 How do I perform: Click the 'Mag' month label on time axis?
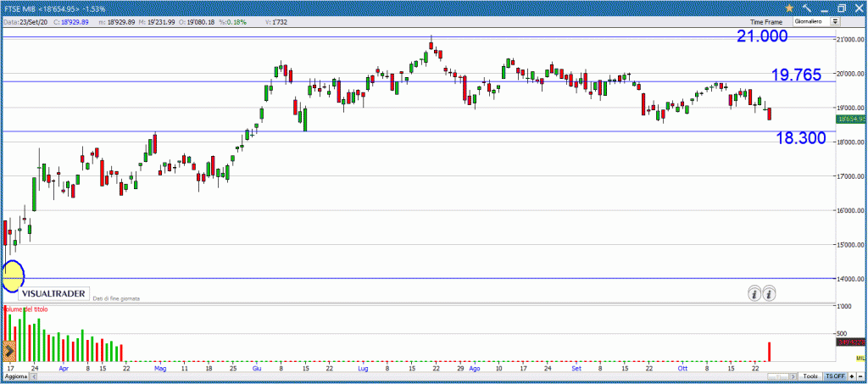coord(160,368)
